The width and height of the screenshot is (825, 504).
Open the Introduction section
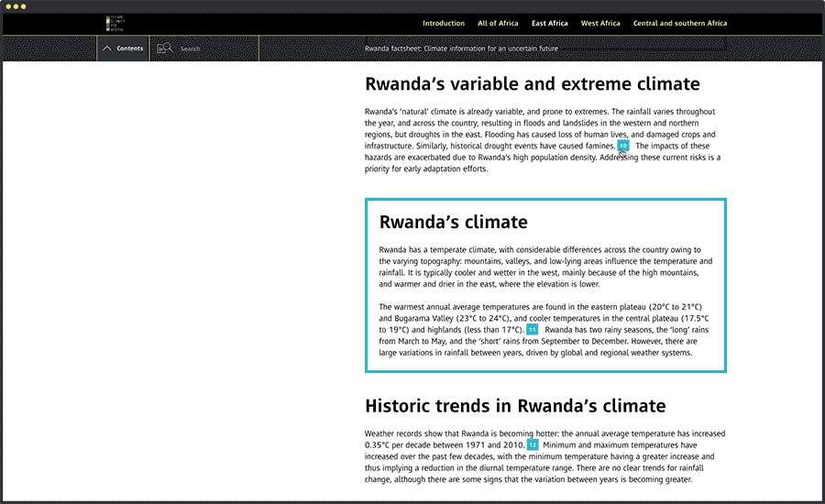pos(444,24)
